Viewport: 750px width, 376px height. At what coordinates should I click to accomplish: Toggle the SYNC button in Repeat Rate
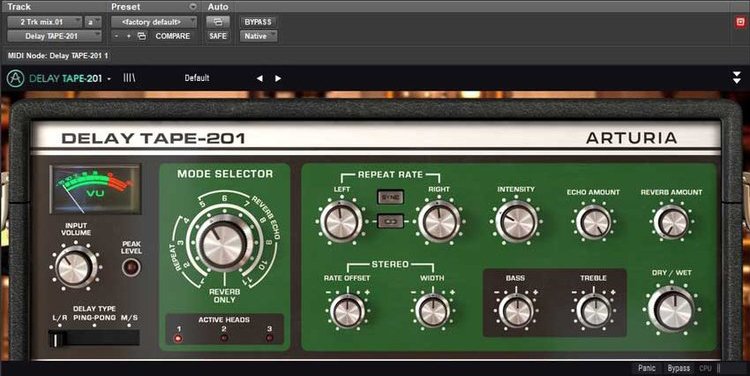390,197
